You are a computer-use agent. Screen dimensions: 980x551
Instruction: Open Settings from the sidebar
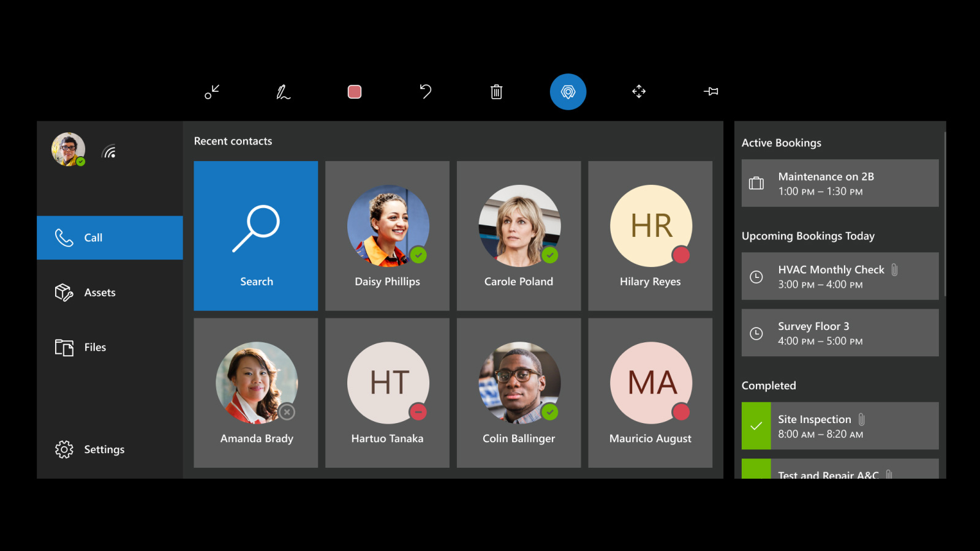pos(110,449)
